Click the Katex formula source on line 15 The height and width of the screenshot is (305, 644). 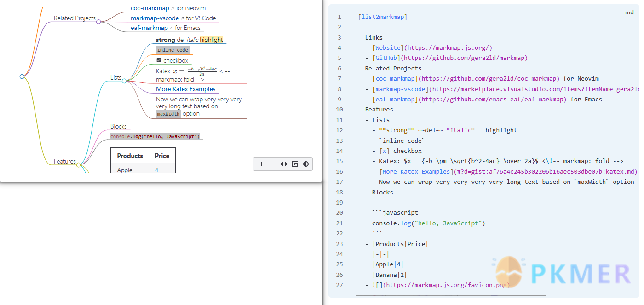471,161
